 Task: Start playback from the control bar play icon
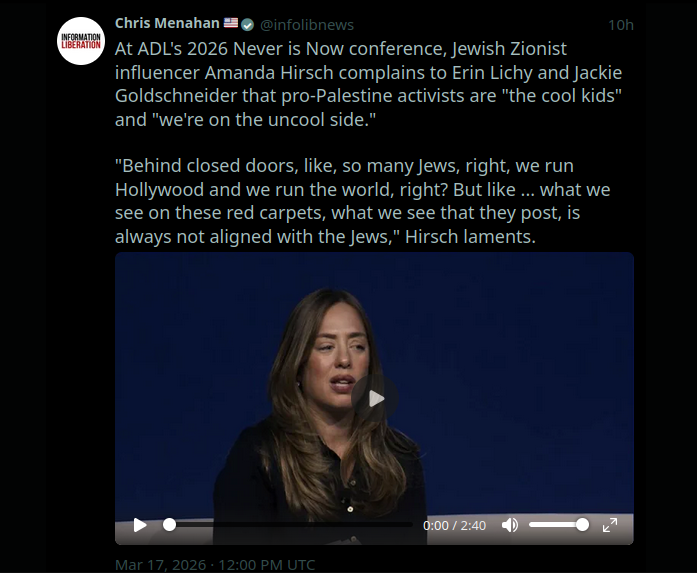140,525
